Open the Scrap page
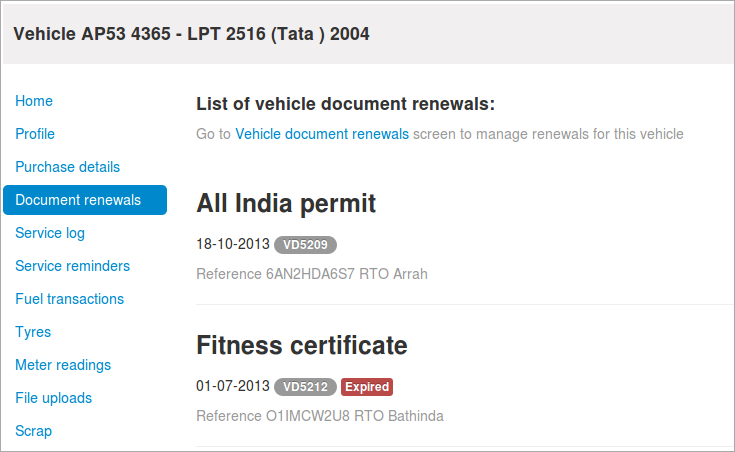This screenshot has height=452, width=735. 33,431
